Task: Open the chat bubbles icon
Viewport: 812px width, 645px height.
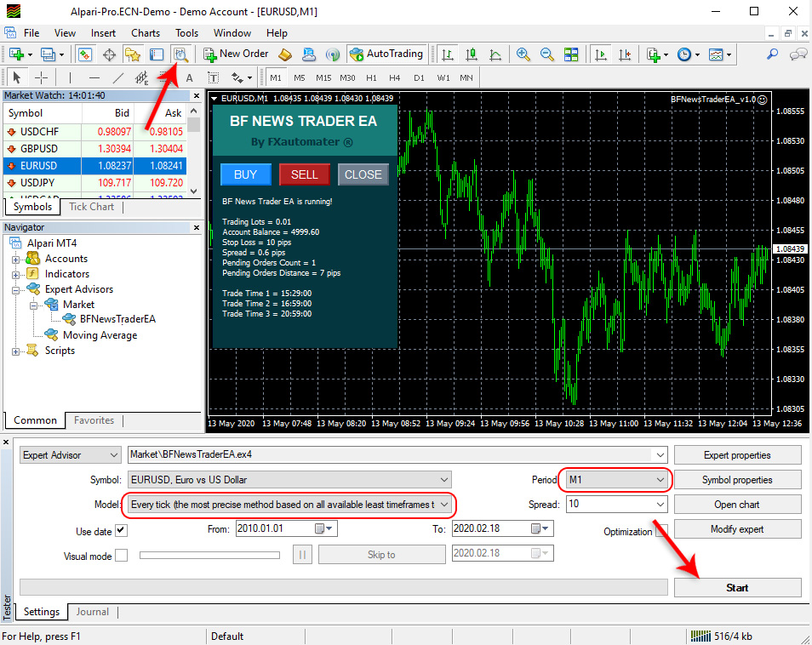Action: pos(798,54)
